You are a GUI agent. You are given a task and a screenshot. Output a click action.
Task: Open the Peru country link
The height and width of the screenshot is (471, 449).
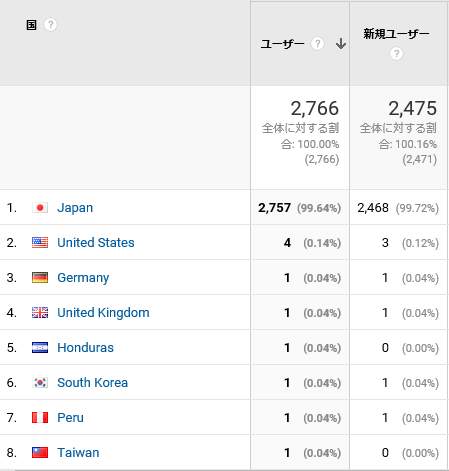70,418
